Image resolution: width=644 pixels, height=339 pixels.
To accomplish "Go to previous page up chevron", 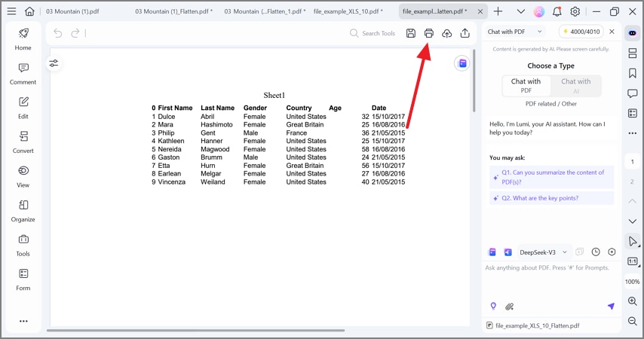I will 633,201.
